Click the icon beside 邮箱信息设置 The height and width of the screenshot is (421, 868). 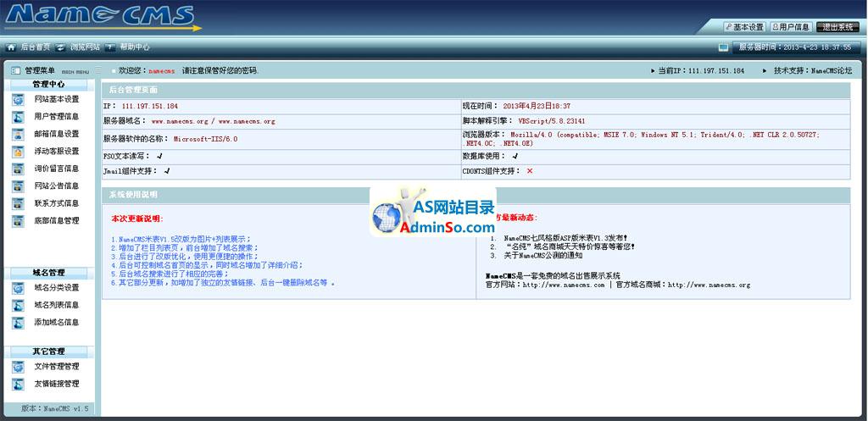coord(19,134)
